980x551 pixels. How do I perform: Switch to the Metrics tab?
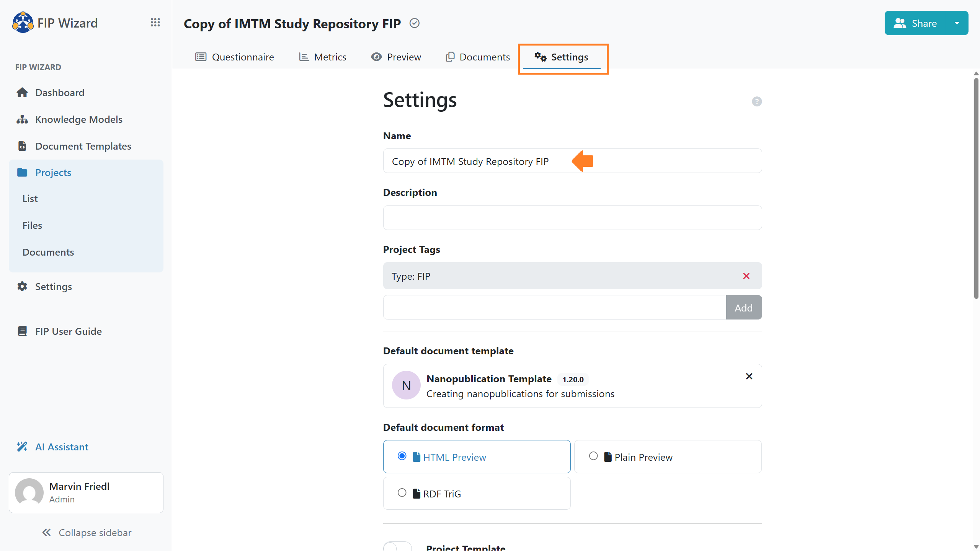point(322,57)
